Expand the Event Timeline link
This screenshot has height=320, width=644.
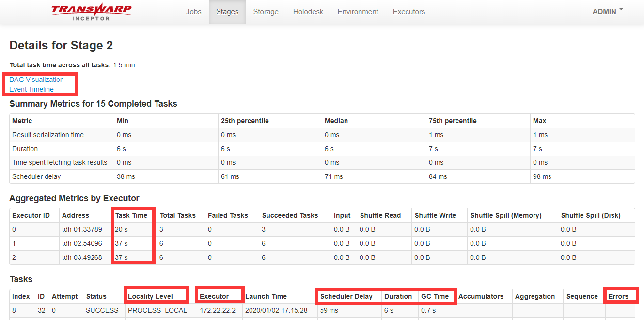(31, 89)
